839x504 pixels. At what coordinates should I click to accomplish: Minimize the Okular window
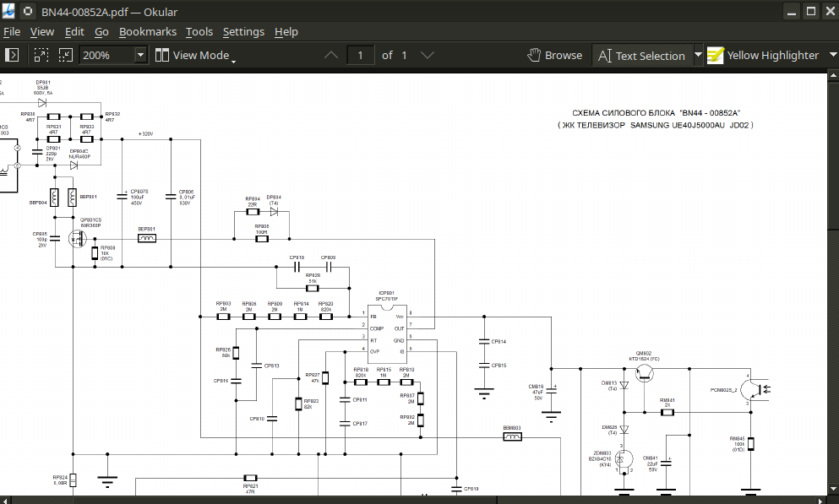(792, 11)
